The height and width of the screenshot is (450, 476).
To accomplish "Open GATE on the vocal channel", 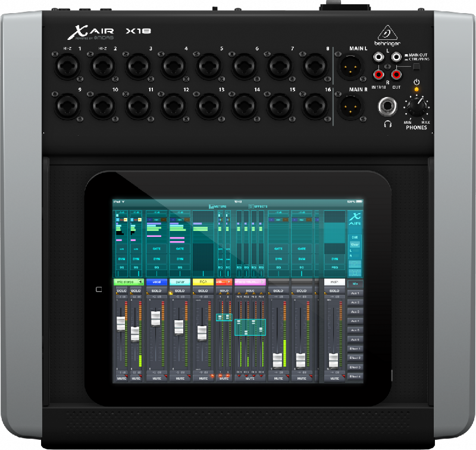I will click(156, 248).
